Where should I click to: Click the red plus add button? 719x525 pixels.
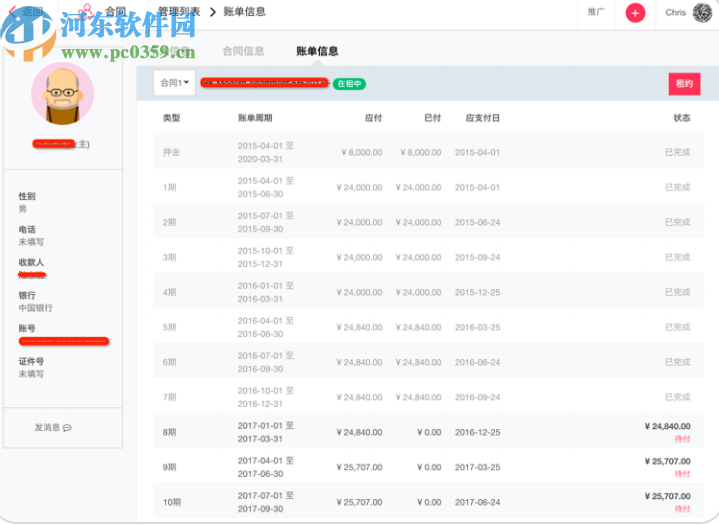[x=635, y=13]
